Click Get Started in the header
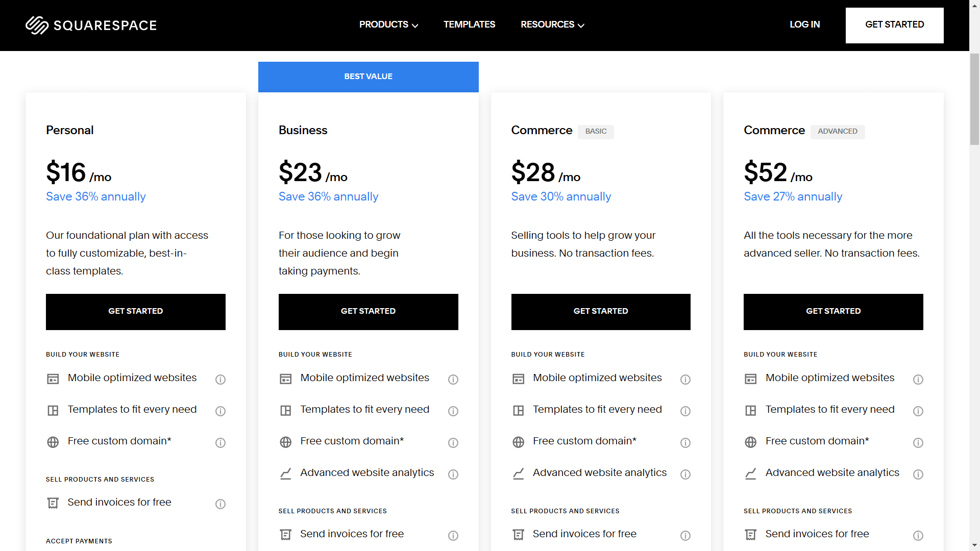 894,25
